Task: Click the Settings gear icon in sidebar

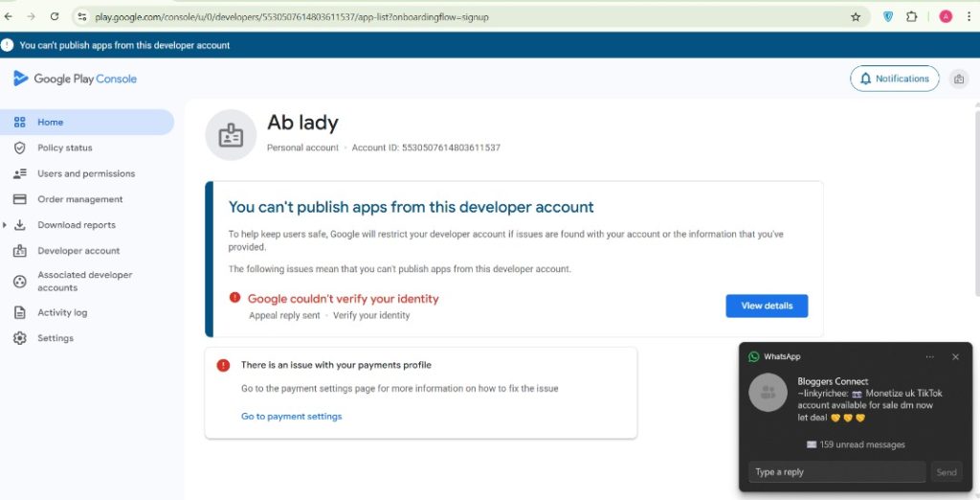Action: pos(19,338)
